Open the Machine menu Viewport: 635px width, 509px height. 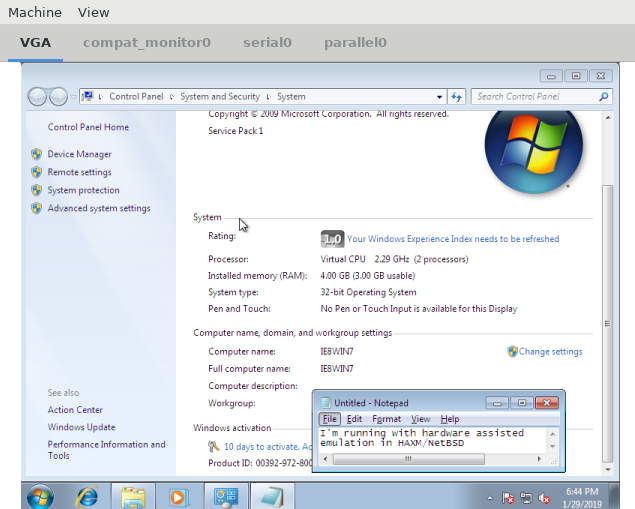(x=35, y=12)
